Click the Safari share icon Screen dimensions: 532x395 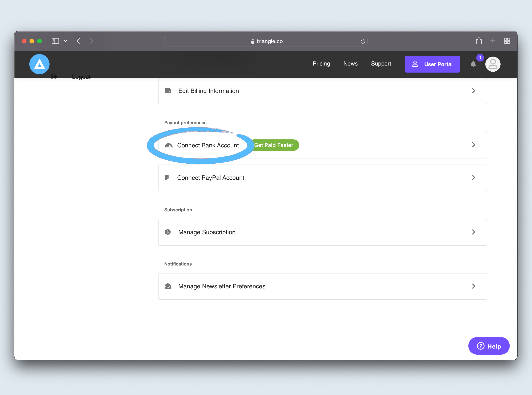point(479,41)
